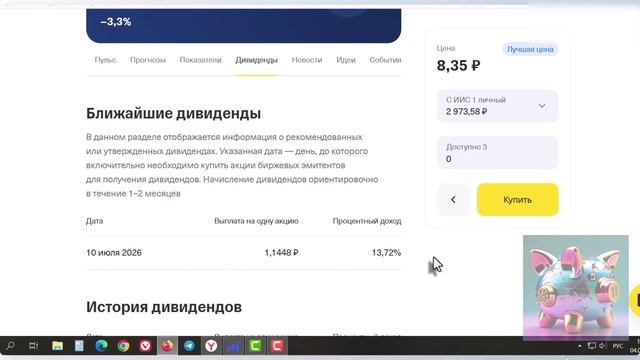Viewport: 640px width, 360px height.
Task: Click the Процентный доход column header
Action: coord(367,221)
